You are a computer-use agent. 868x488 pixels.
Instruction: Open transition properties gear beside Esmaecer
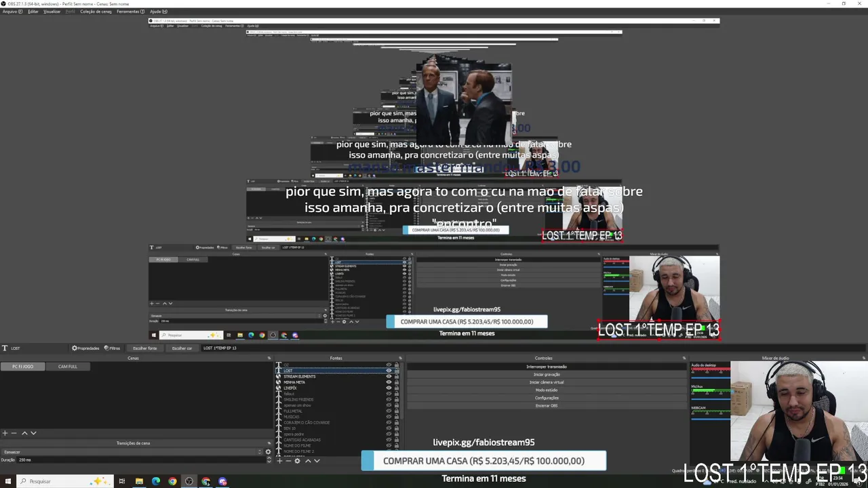268,452
